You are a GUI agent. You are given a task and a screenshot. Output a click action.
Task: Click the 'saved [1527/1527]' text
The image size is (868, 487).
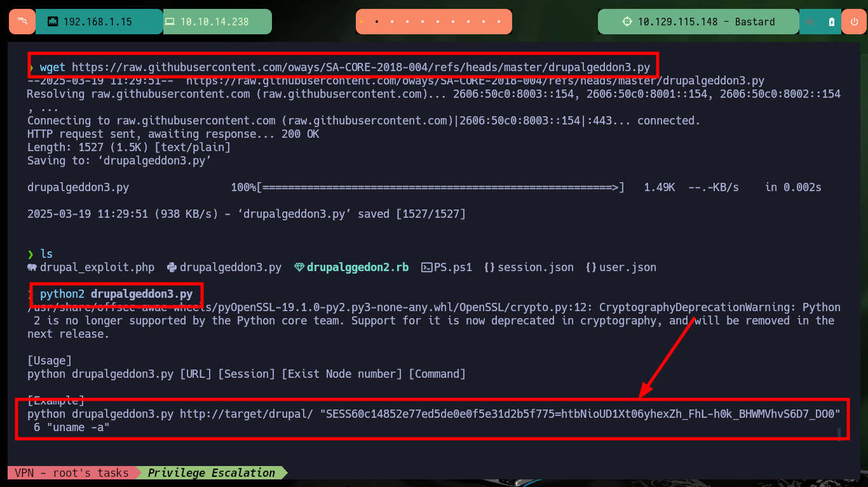(x=412, y=214)
